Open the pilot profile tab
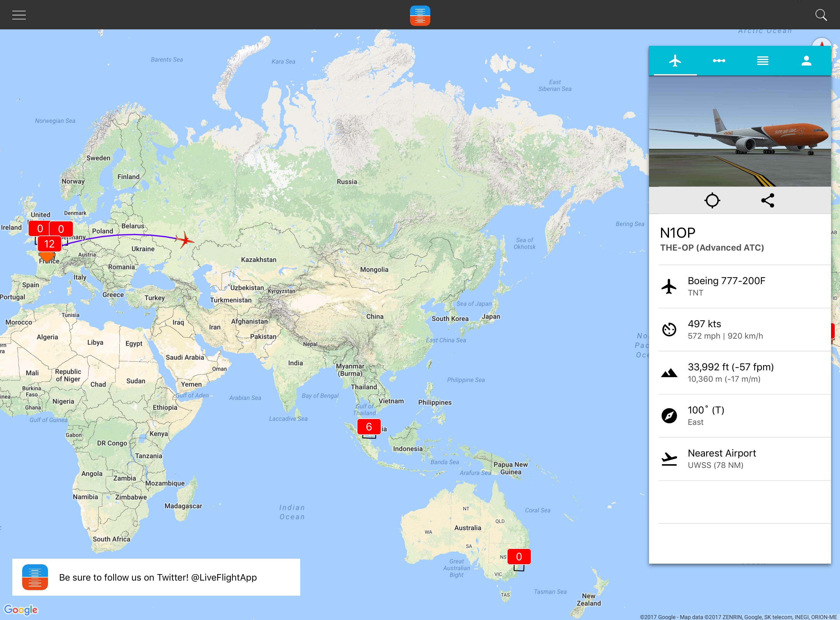This screenshot has width=840, height=620. 806,61
